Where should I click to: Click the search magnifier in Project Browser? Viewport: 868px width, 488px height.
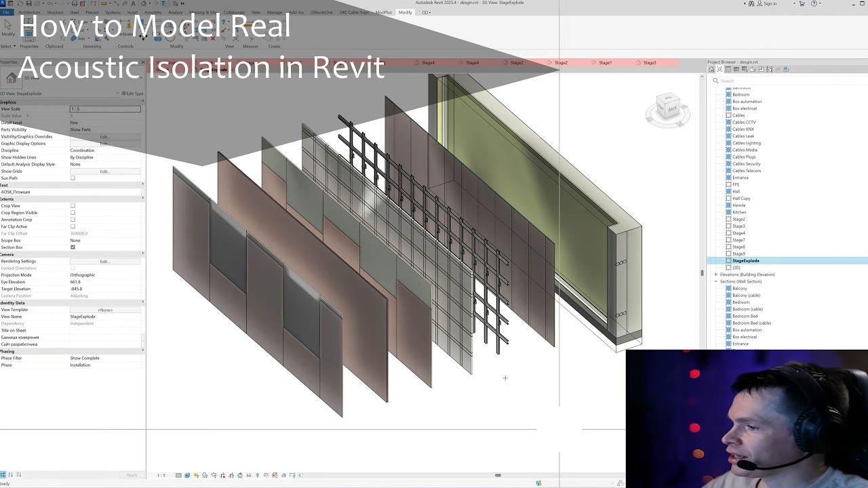pos(715,81)
